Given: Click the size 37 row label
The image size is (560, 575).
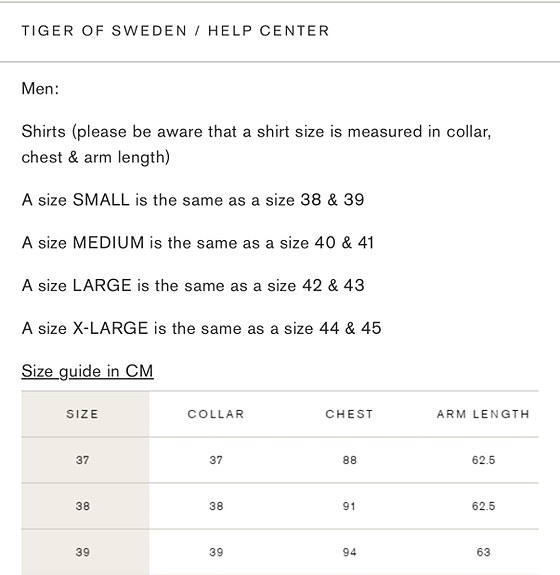Looking at the screenshot, I should click(83, 460).
